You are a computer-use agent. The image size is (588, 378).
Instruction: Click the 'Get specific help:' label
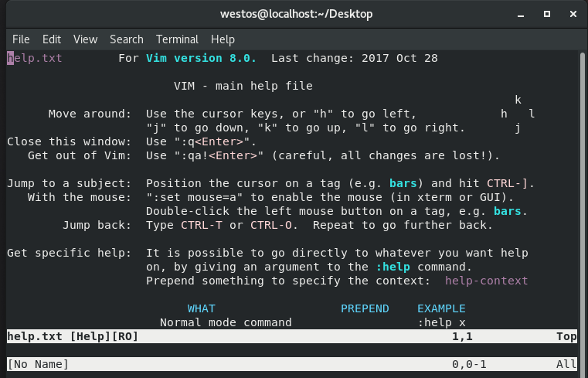click(x=69, y=253)
